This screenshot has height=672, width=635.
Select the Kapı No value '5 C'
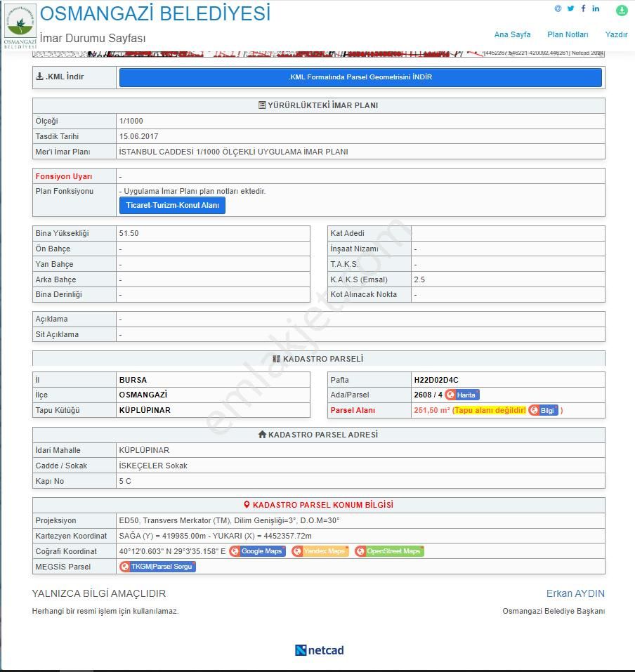[x=125, y=481]
